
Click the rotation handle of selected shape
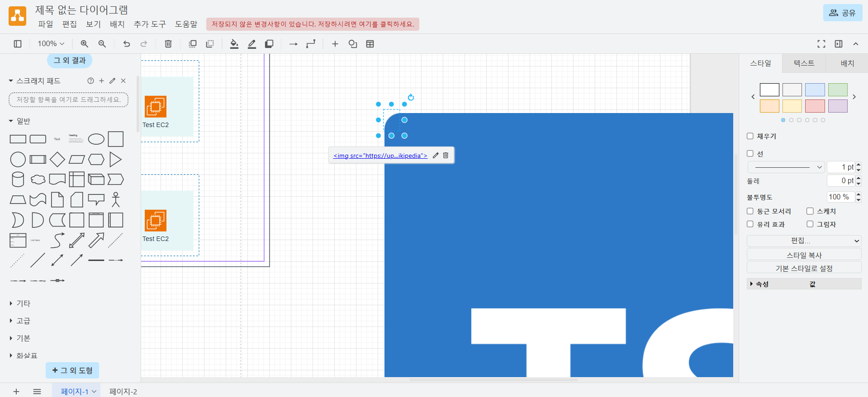click(x=411, y=97)
